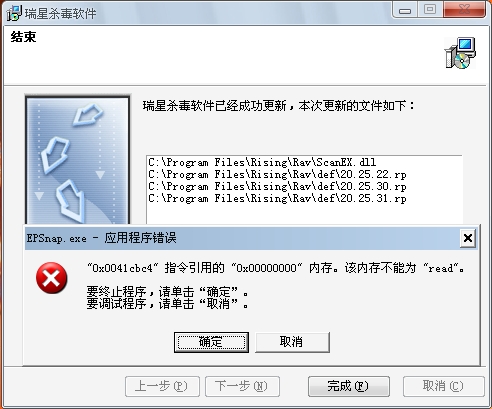492x409 pixels.
Task: Click the 上一步(P) previous button
Action: pos(162,386)
